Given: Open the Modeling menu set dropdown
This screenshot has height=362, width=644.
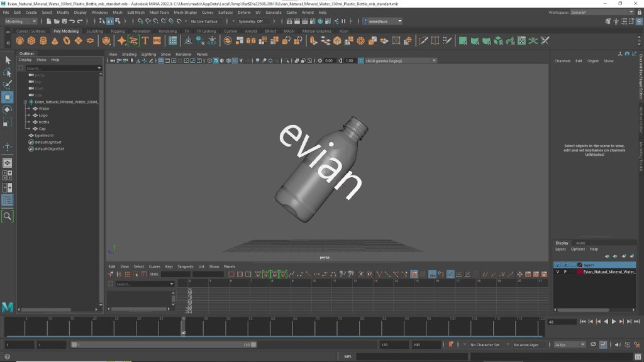Looking at the screenshot, I should pyautogui.click(x=21, y=21).
